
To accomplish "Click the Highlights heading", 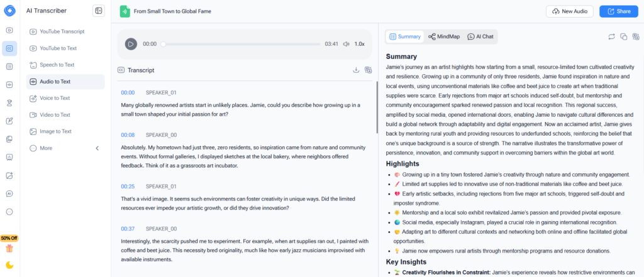I will point(402,164).
